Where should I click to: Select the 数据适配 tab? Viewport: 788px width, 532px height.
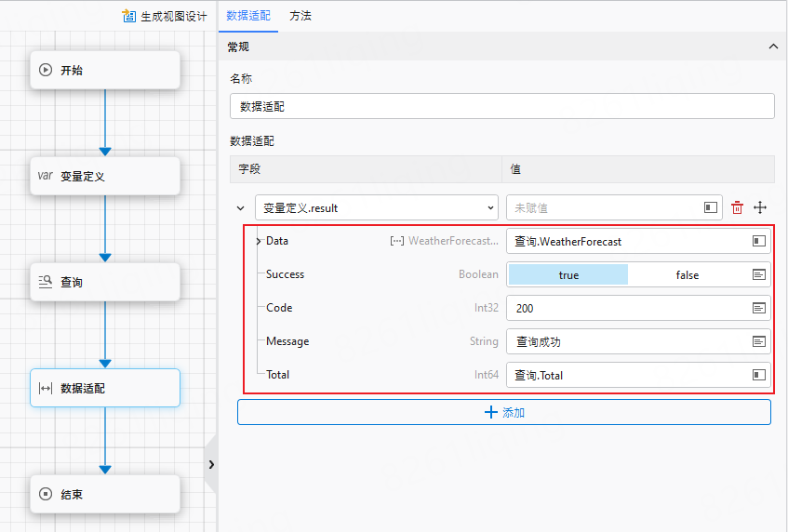pos(248,16)
